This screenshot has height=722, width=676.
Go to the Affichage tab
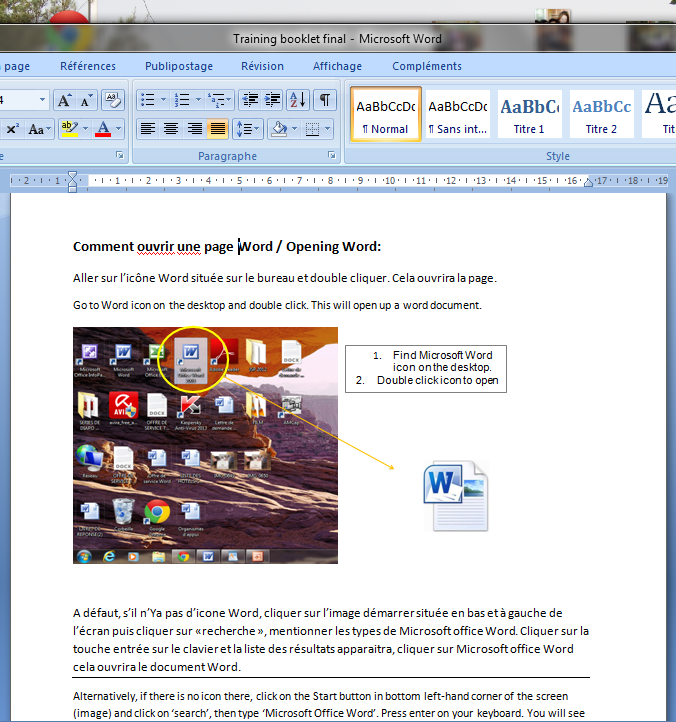(x=338, y=66)
